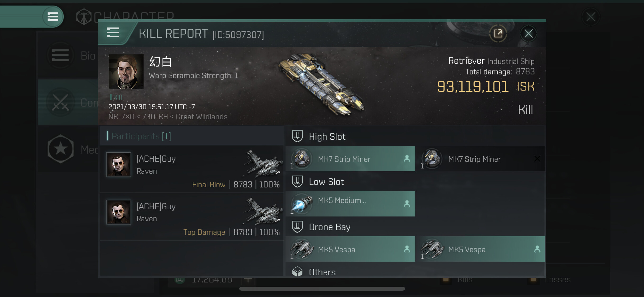Select the destroyed MK7 Strip Miner item
The height and width of the screenshot is (297, 644).
(x=480, y=159)
